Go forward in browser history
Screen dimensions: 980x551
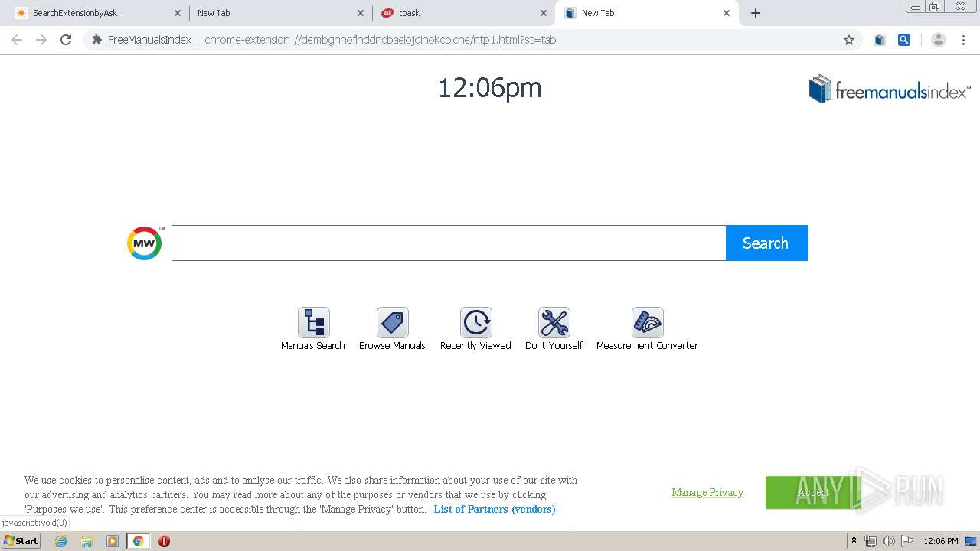41,40
